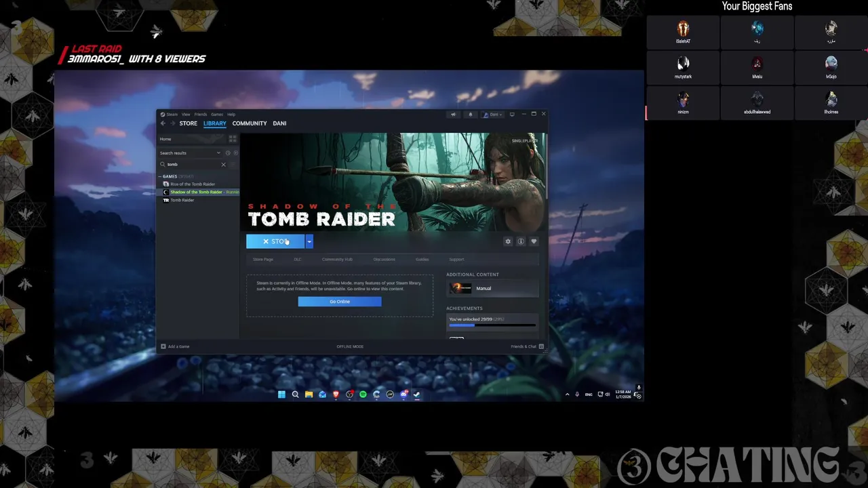This screenshot has height=488, width=868.
Task: Click the Steam icon in the taskbar
Action: point(417,394)
